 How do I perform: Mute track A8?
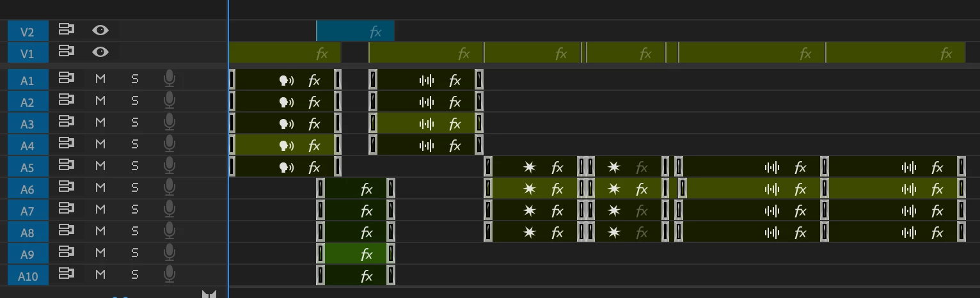point(100,231)
